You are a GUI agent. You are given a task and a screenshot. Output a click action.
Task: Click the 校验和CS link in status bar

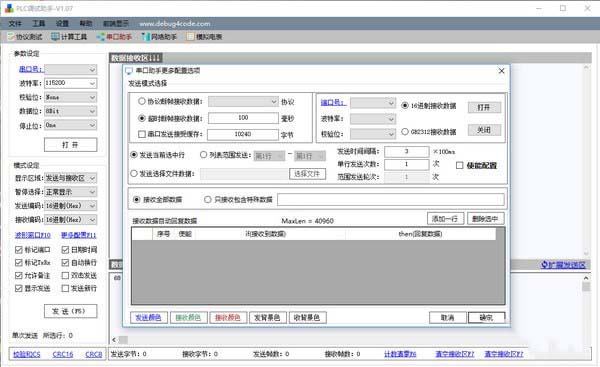tap(27, 354)
